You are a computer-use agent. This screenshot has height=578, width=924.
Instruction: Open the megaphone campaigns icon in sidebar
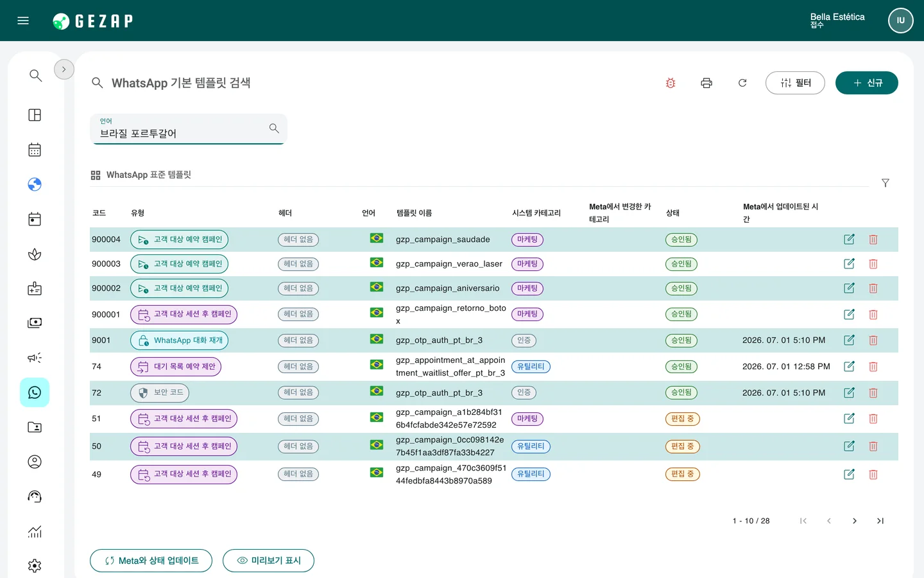point(35,358)
